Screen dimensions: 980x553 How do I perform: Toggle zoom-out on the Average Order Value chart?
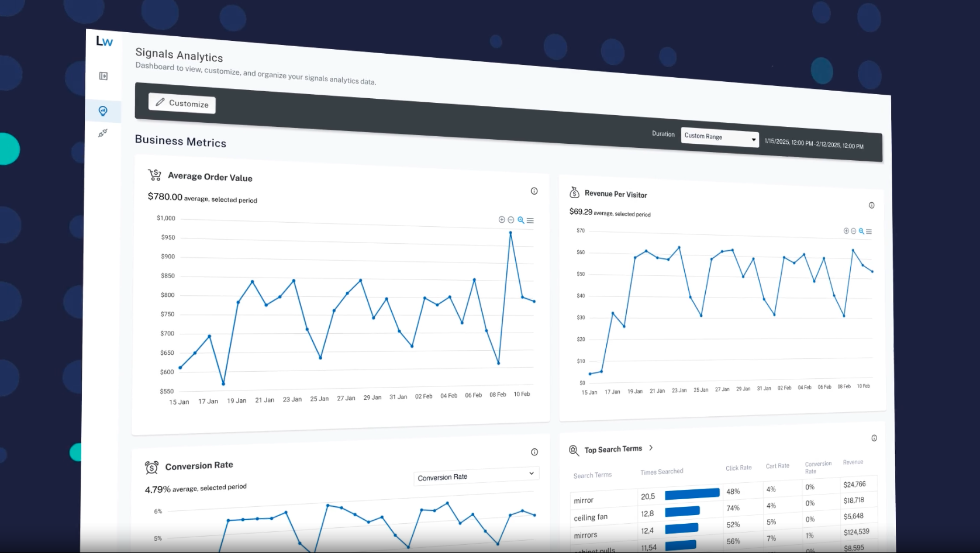tap(511, 220)
